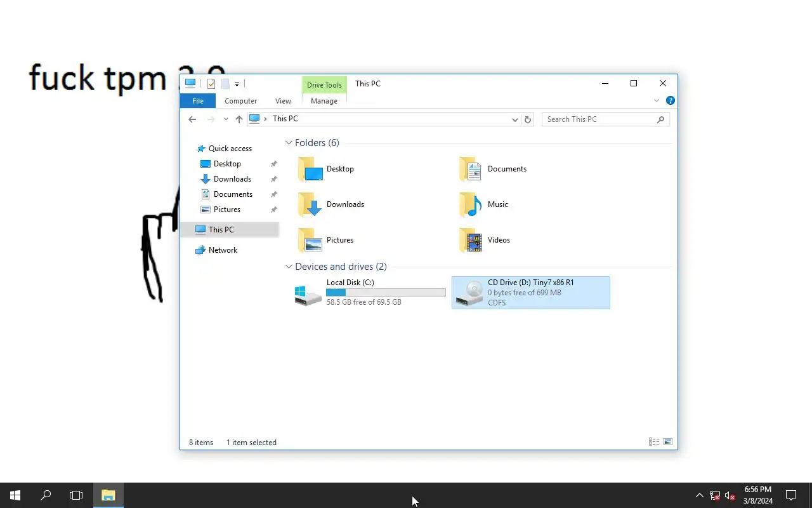
Task: Click the pin icon next to Documents
Action: 274,194
